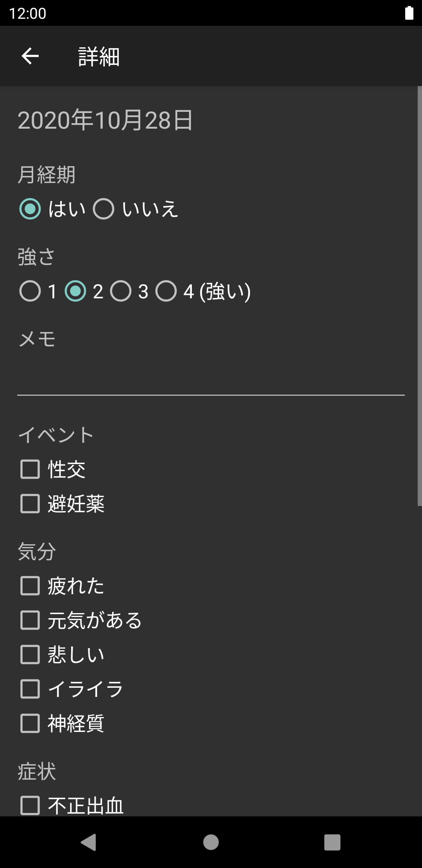Choose strength 4 (強い)

point(166,291)
